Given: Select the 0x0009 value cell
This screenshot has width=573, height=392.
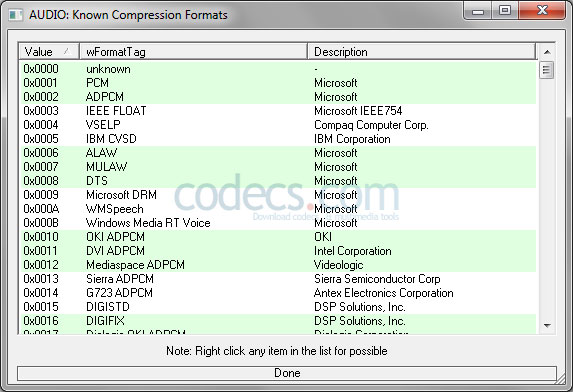Looking at the screenshot, I should (41, 195).
